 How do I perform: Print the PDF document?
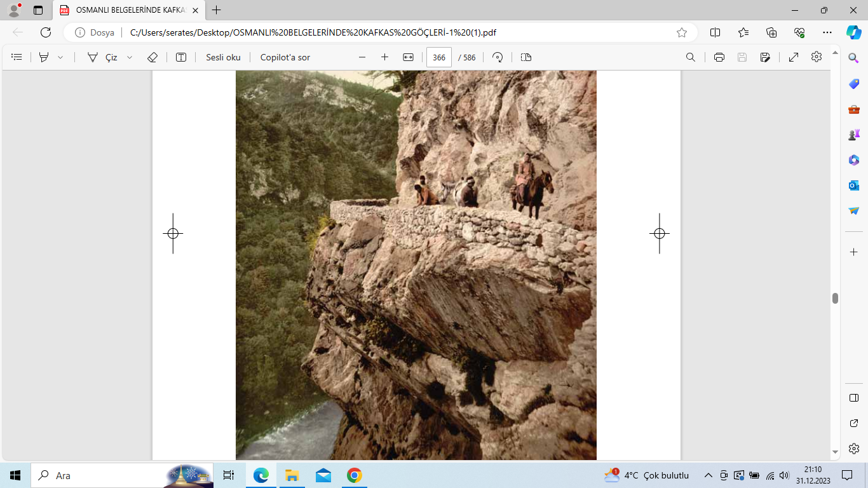click(719, 57)
